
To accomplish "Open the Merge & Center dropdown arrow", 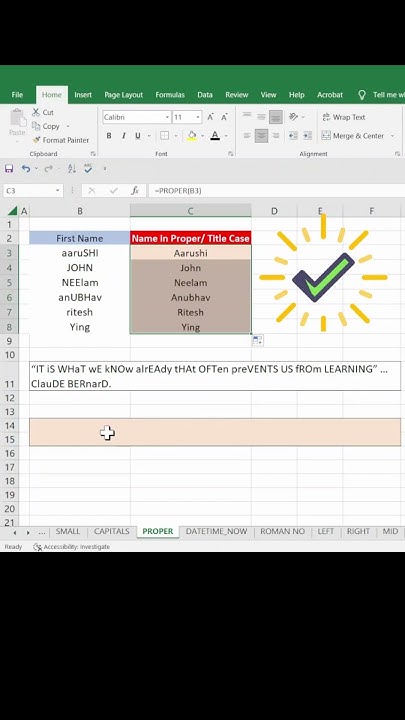I will tap(392, 136).
